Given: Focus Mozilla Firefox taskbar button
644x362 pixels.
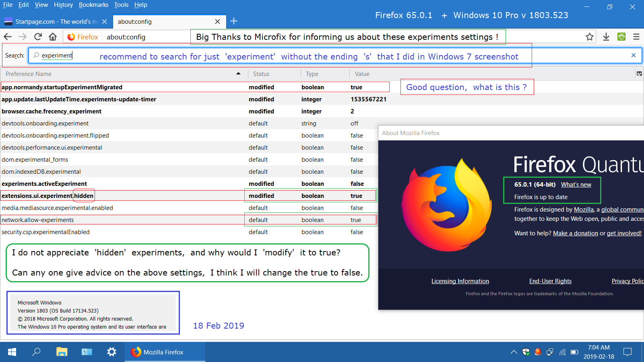Looking at the screenshot, I should [165, 352].
